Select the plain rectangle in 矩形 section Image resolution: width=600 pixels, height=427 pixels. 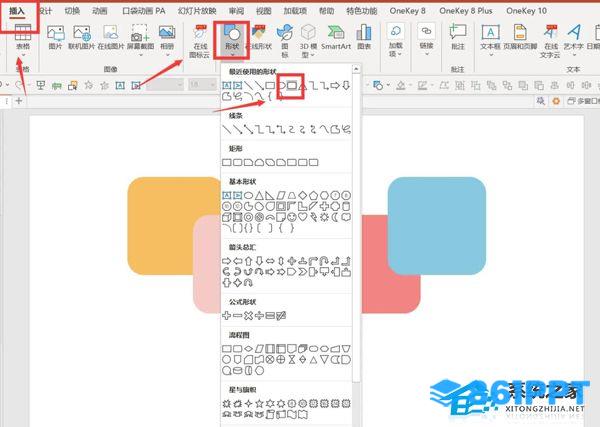pyautogui.click(x=227, y=162)
